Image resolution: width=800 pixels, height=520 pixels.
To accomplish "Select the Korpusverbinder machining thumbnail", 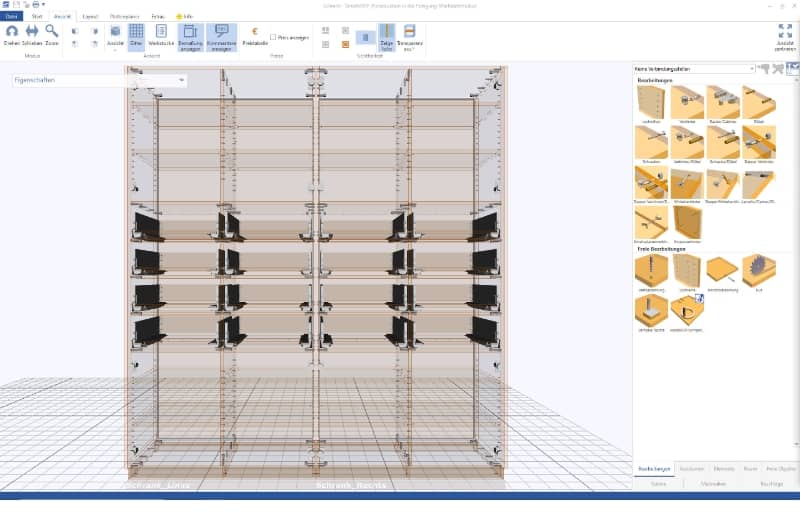I will [x=687, y=225].
